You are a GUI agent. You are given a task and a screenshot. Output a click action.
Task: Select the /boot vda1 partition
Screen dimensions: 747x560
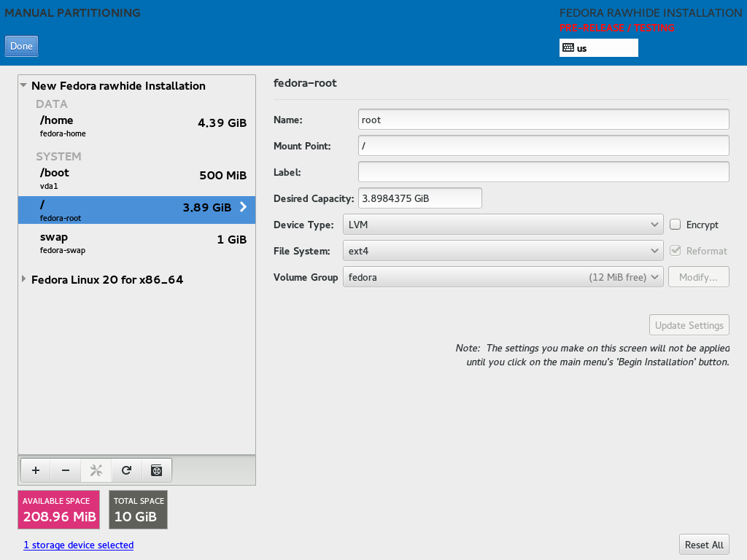(x=136, y=179)
